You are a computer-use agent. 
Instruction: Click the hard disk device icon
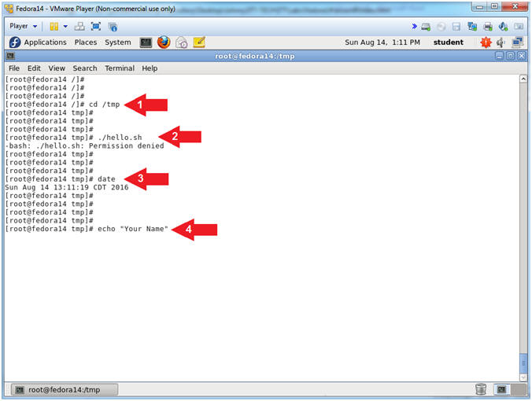pos(426,27)
